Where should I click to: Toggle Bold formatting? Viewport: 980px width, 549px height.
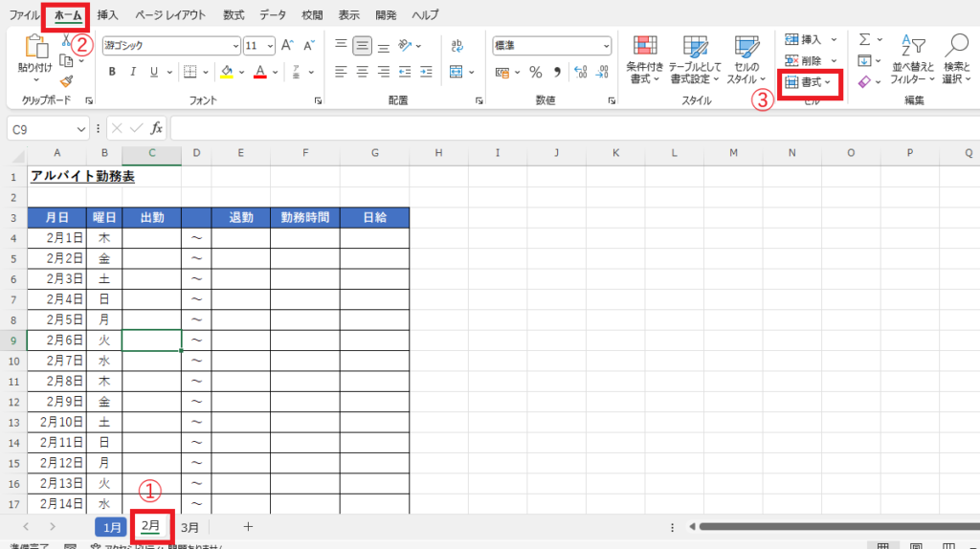click(112, 72)
